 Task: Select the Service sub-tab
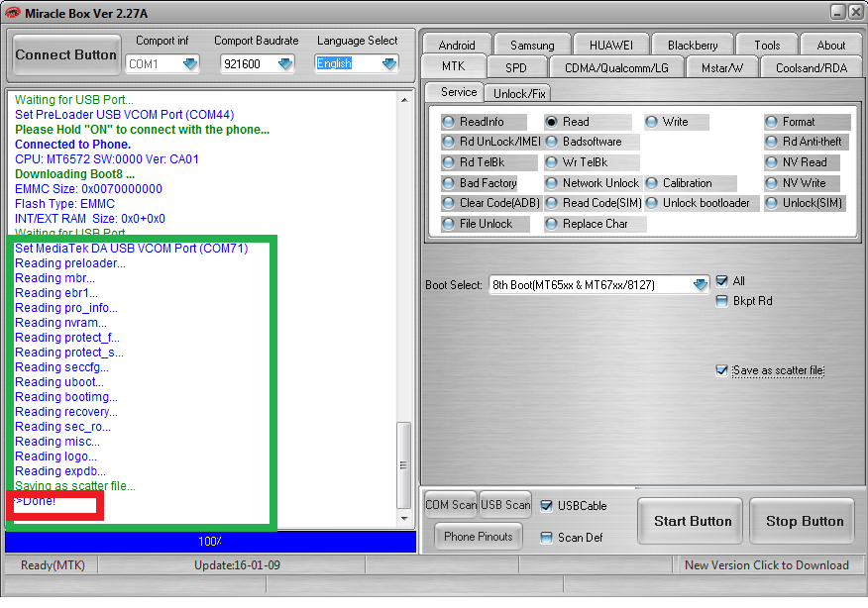click(x=455, y=92)
